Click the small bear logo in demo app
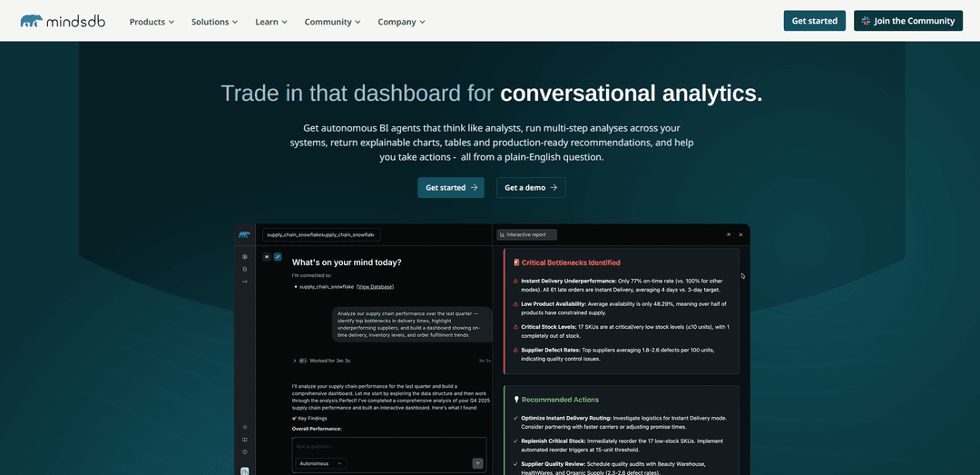980x475 pixels. click(244, 234)
